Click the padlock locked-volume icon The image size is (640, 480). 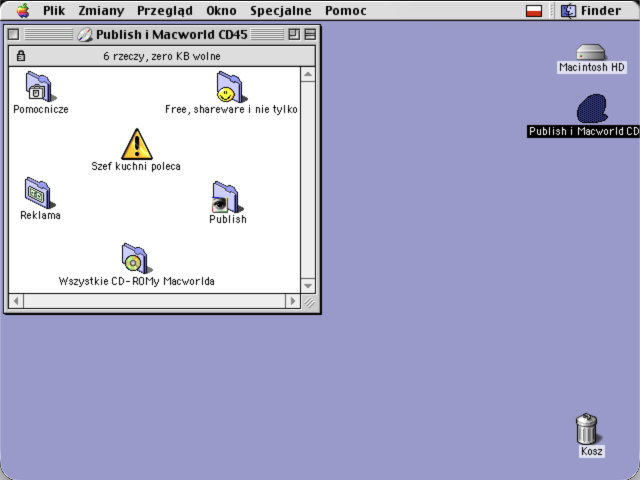(21, 56)
